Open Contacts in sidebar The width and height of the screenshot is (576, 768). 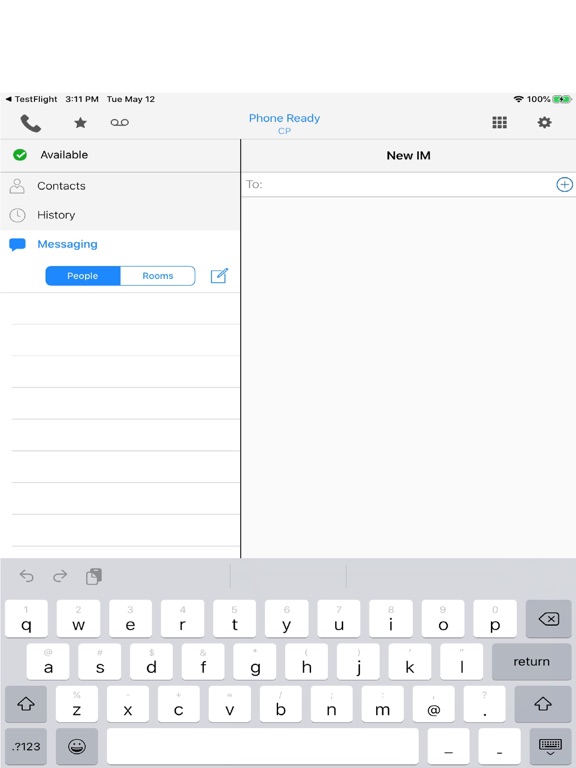coord(120,186)
